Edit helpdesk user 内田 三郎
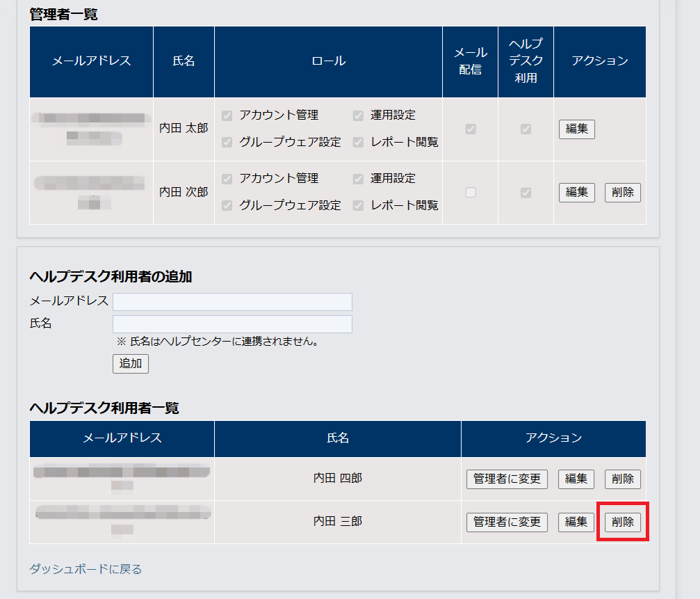 point(576,522)
